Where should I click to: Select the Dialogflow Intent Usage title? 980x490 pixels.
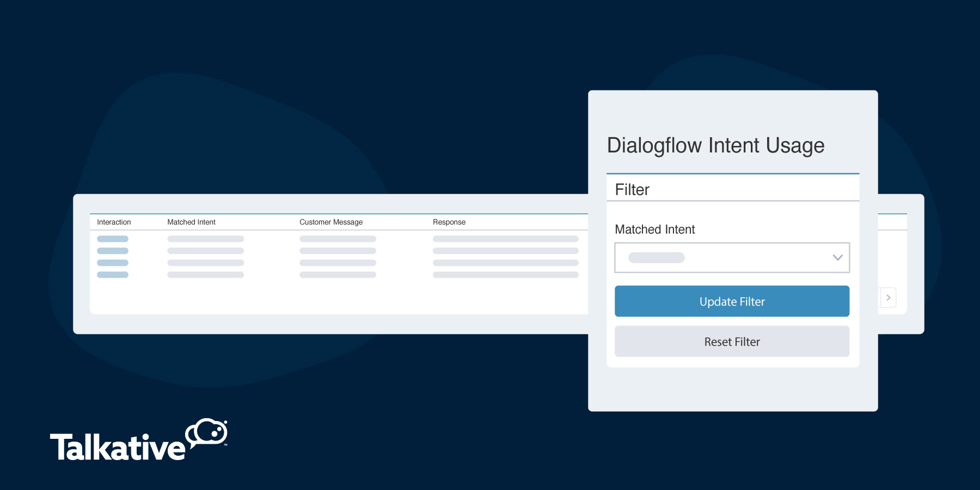click(x=716, y=145)
